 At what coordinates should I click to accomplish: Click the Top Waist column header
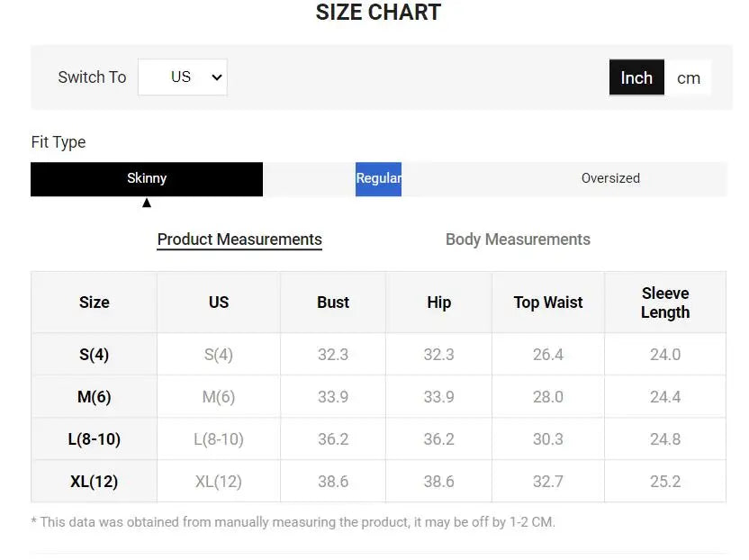(x=548, y=303)
